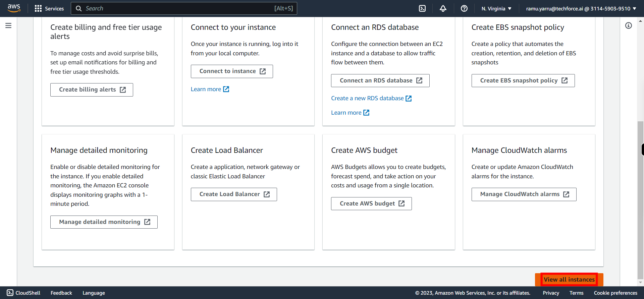
Task: Click Create Load Balancer button
Action: [x=234, y=194]
